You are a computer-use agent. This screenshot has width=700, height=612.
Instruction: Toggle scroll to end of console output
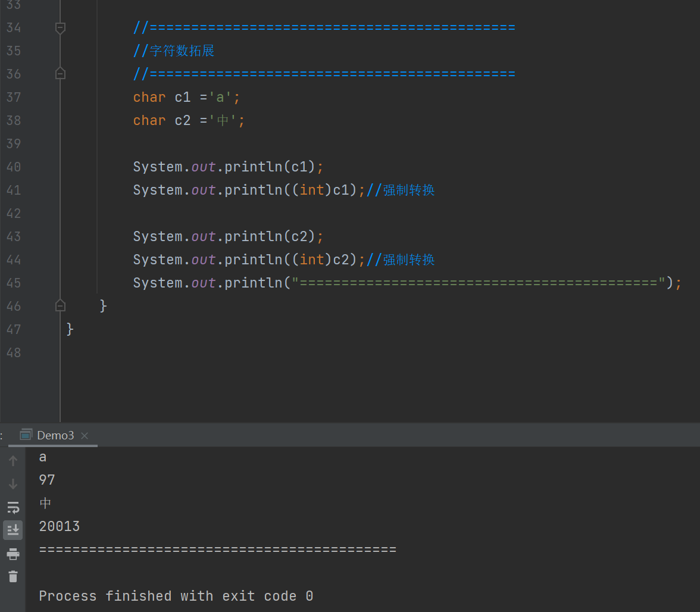click(x=13, y=529)
